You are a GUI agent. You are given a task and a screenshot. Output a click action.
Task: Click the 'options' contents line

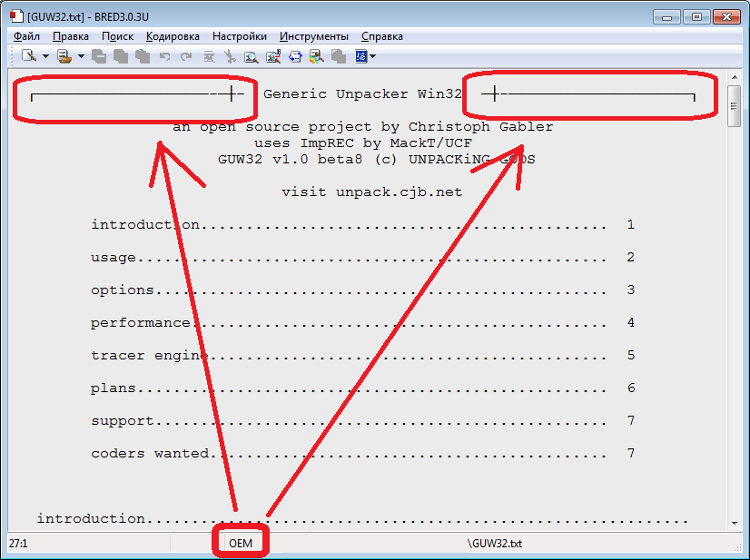coord(362,290)
